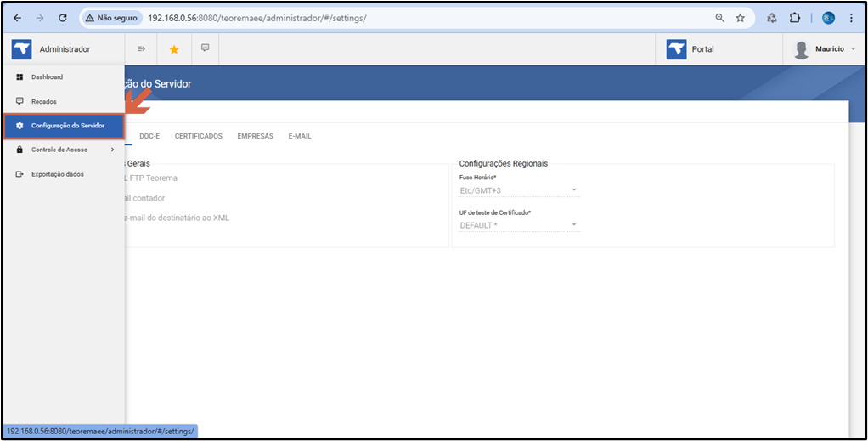The height and width of the screenshot is (441, 868).
Task: Reload the current page
Action: coord(63,18)
